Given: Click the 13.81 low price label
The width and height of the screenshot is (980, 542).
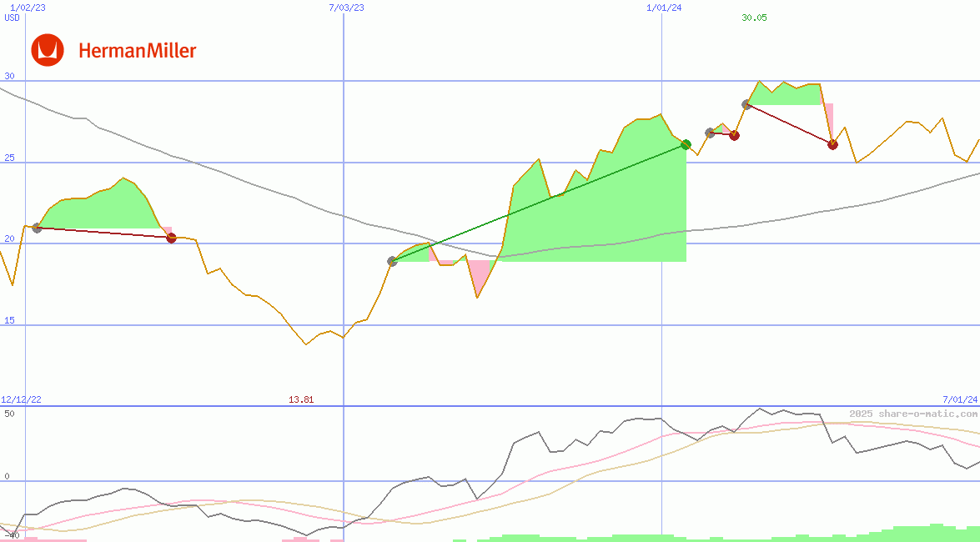Looking at the screenshot, I should 301,399.
